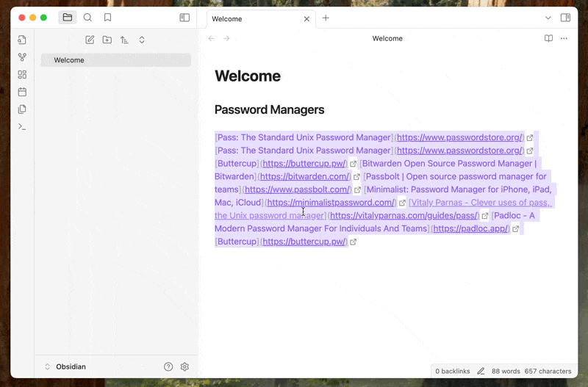This screenshot has height=387, width=588.
Task: Open the bitwarden.com link
Action: pyautogui.click(x=305, y=176)
